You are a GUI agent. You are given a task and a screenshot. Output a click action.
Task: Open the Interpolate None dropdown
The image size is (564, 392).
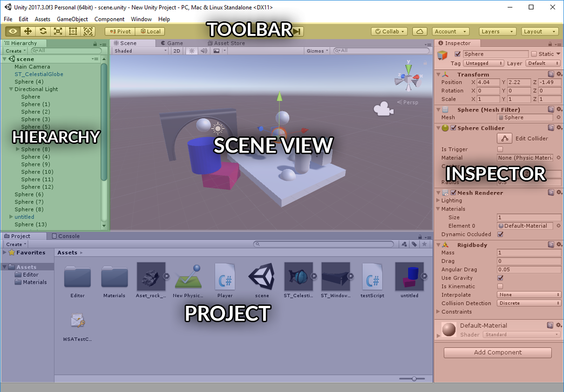[x=529, y=295]
